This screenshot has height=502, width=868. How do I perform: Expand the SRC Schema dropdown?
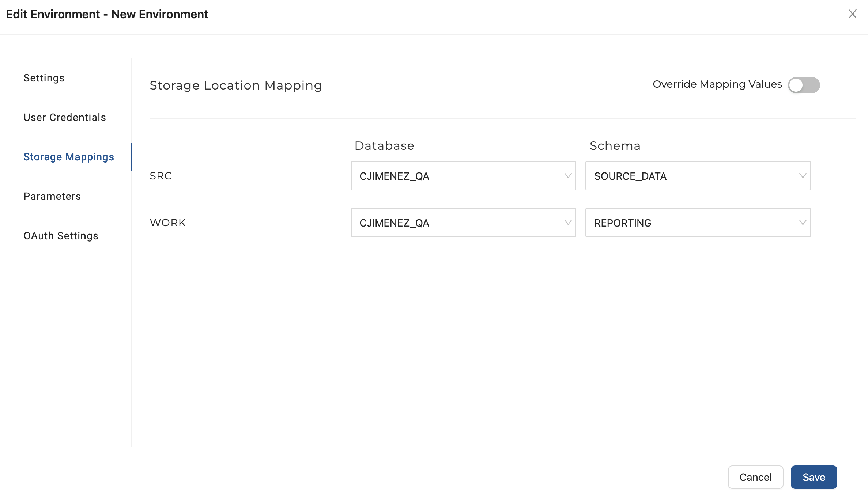coord(698,176)
